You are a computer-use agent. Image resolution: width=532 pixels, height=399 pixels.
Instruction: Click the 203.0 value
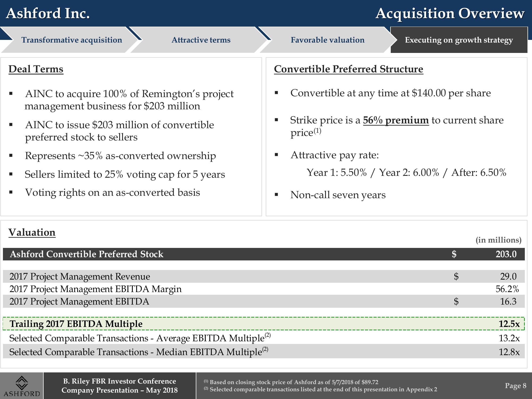(506, 254)
